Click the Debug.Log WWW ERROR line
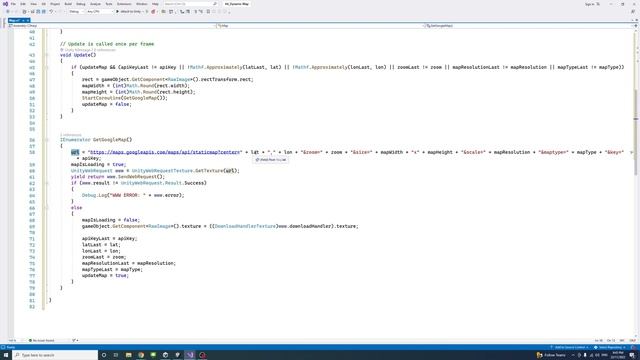640x360 pixels. pos(133,196)
